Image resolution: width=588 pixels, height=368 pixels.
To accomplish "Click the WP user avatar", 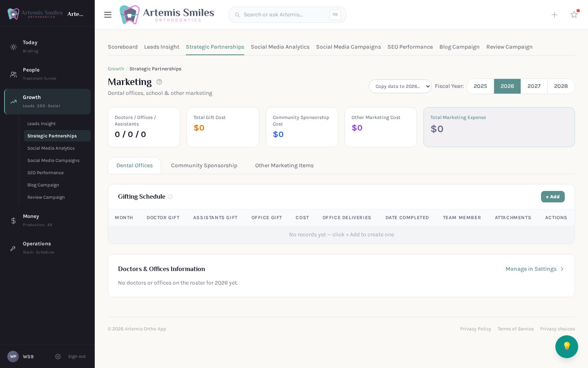I will (13, 357).
